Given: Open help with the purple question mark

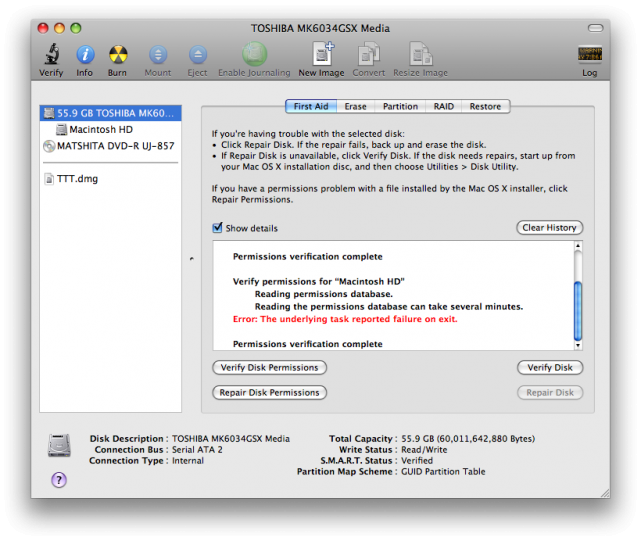Looking at the screenshot, I should click(59, 480).
